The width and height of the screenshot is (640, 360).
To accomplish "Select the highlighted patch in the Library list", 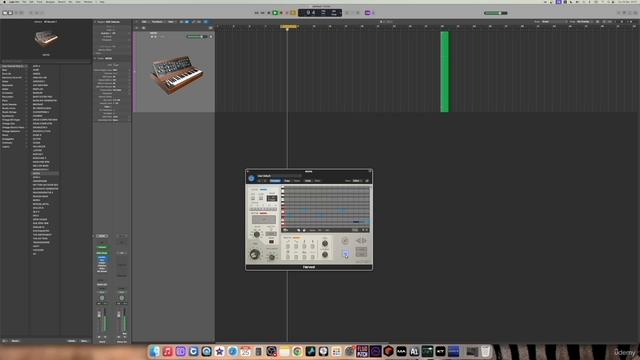I will point(45,173).
